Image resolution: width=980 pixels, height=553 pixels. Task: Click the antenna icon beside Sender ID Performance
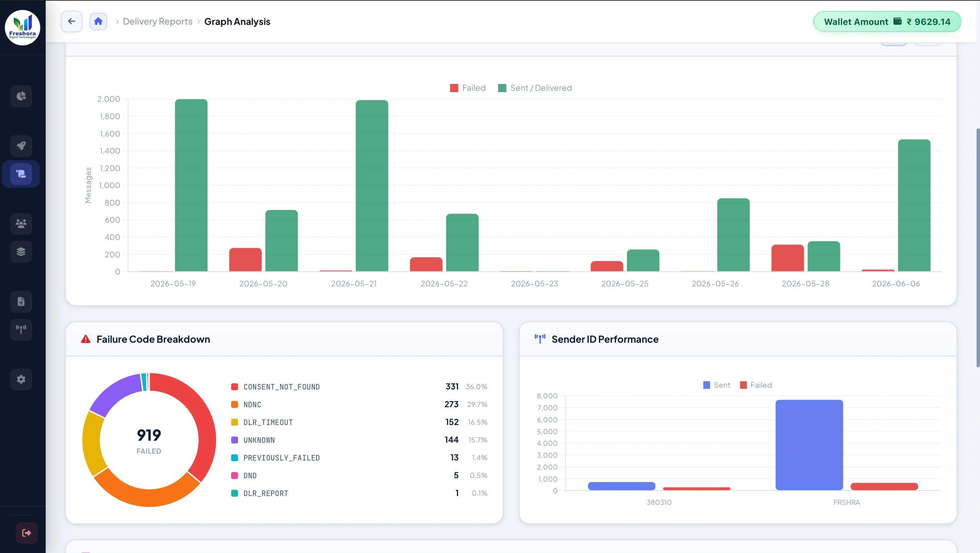pos(540,339)
